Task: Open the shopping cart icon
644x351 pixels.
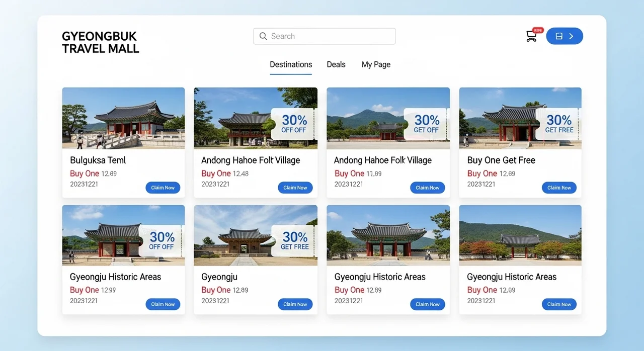Action: click(531, 37)
